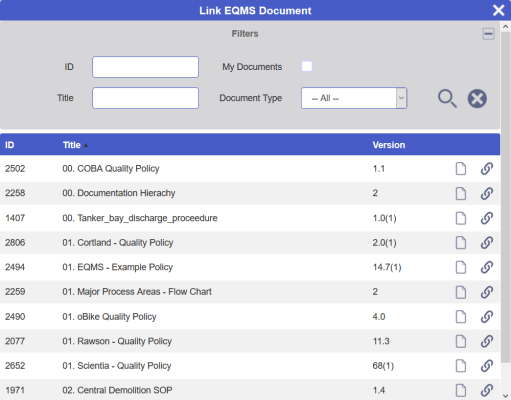The image size is (511, 400).
Task: Close the Link EQMS Document dialog
Action: 498,10
